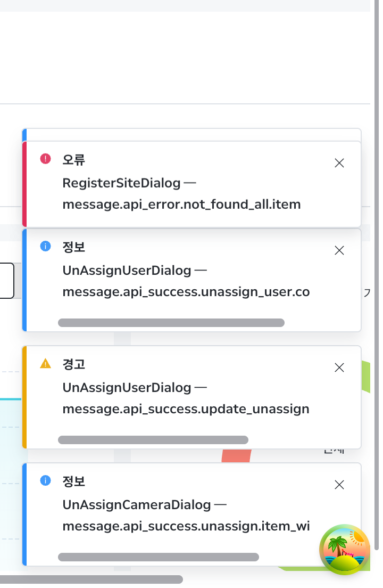
Task: Click the info icon in UnAssignCameraDialog toast
Action: pos(46,480)
